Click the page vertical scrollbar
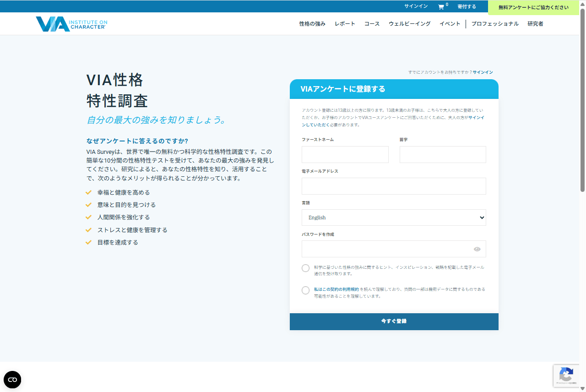Viewport: 586px width, 392px height. tap(582, 101)
